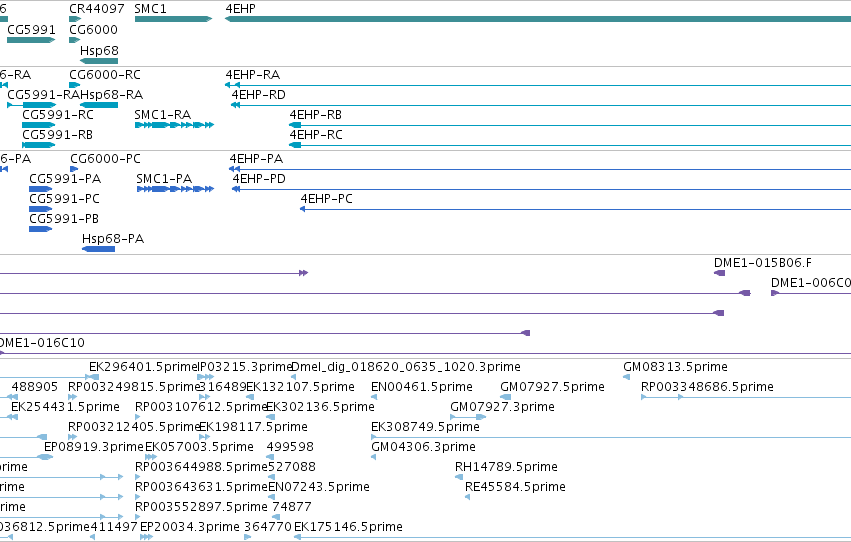Viewport: 851px width, 542px height.
Task: Click the 411497 feature label
Action: 114,527
